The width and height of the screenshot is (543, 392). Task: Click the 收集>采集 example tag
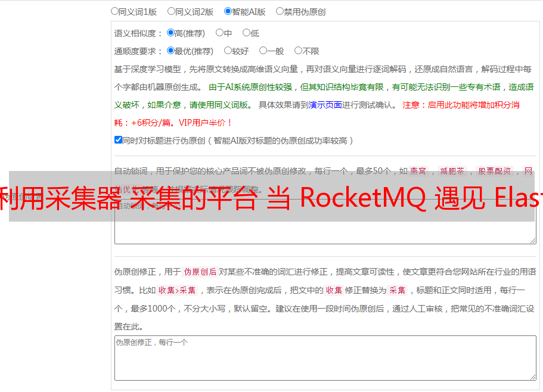pos(177,290)
